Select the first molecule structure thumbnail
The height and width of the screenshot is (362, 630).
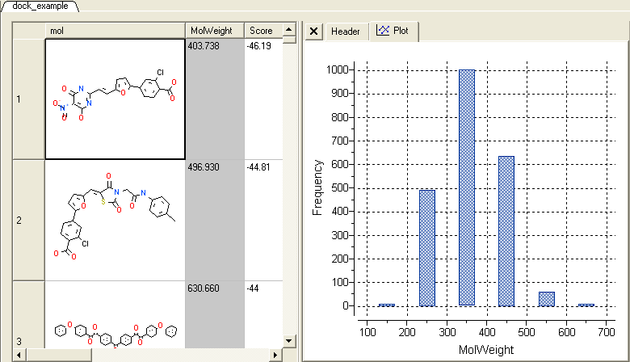(x=115, y=99)
